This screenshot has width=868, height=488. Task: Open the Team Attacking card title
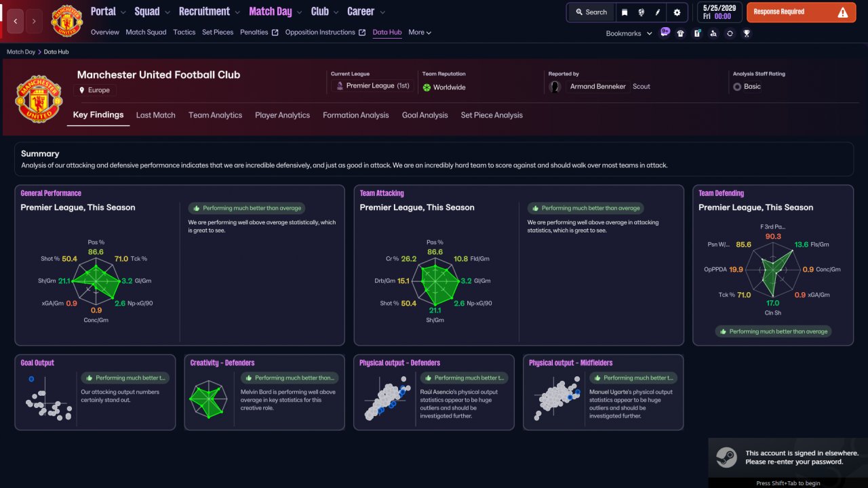382,193
